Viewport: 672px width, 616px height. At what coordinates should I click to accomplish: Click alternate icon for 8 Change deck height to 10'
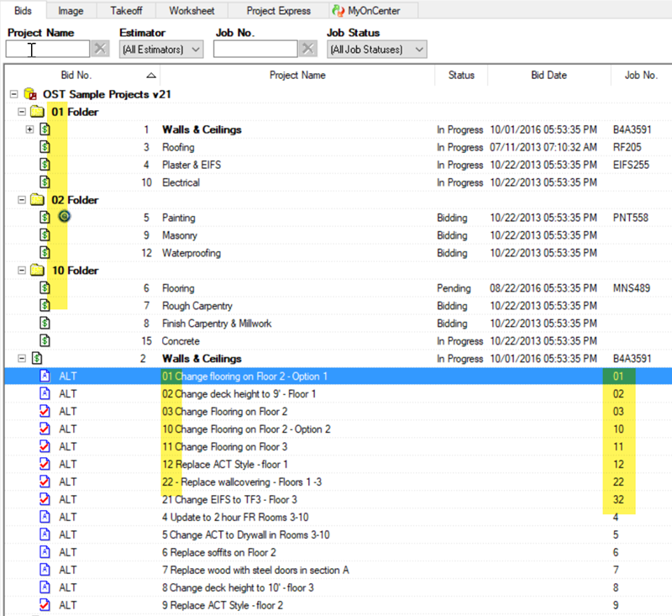click(45, 587)
